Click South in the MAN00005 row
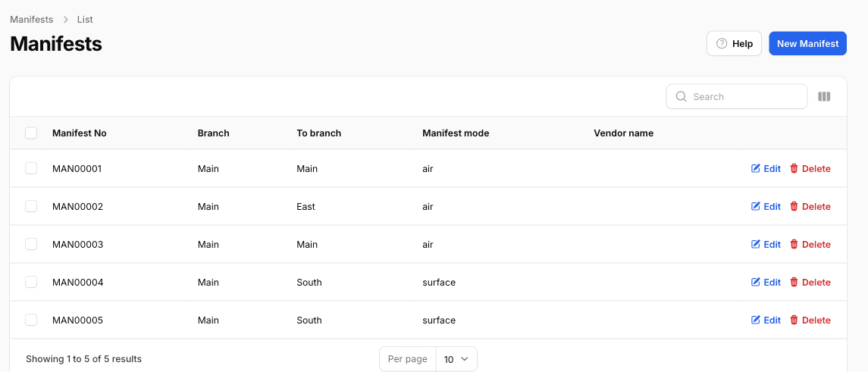Image resolution: width=868 pixels, height=372 pixels. tap(309, 320)
